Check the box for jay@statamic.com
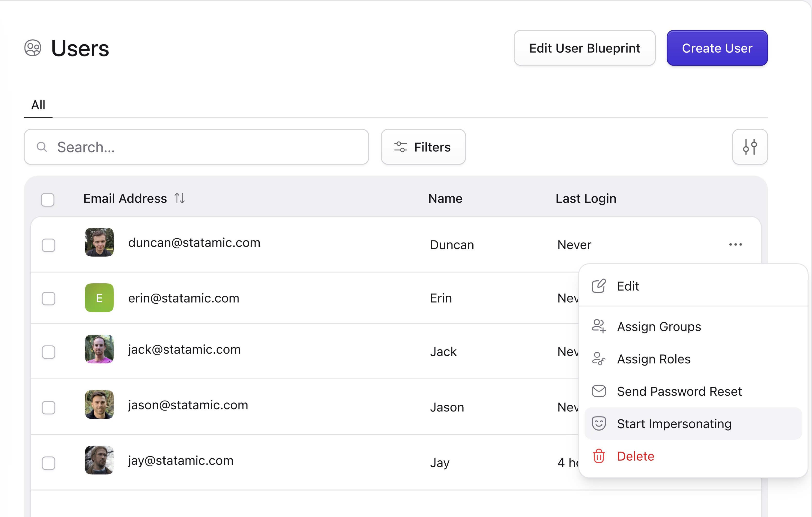 pos(49,463)
